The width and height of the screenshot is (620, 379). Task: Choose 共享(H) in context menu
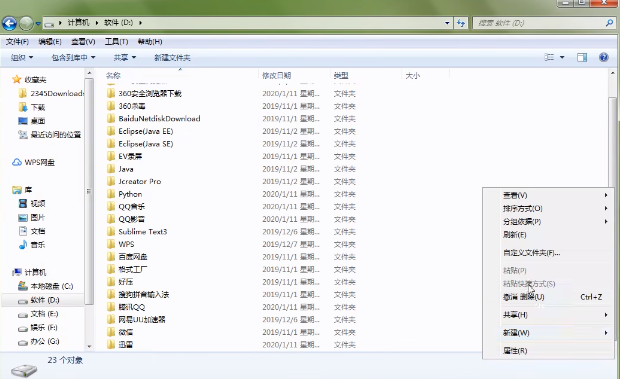pos(548,315)
